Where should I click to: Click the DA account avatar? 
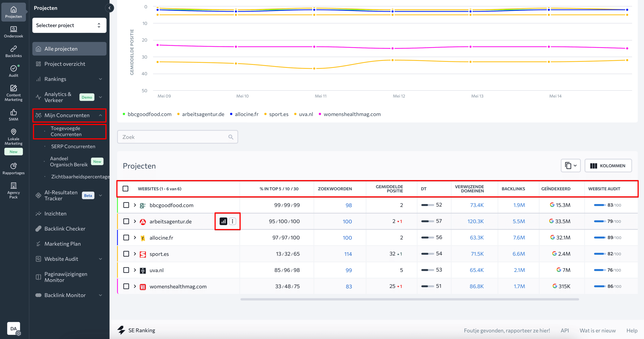[x=14, y=328]
